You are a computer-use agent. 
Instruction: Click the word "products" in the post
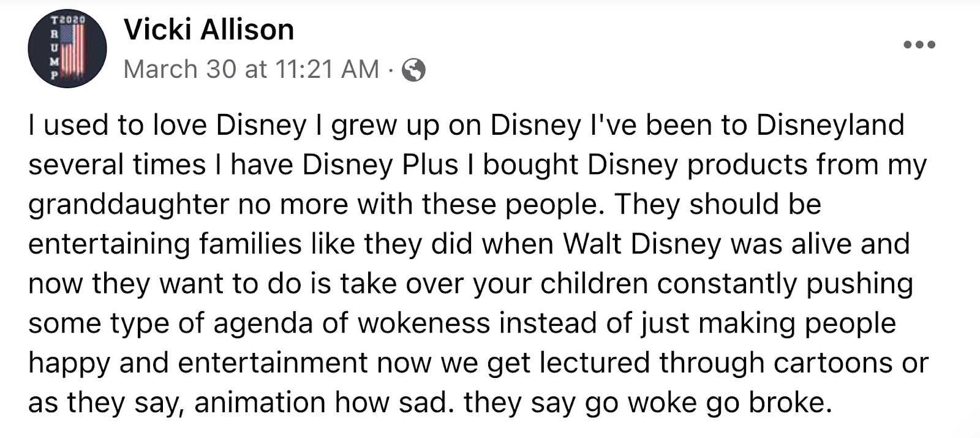click(747, 165)
